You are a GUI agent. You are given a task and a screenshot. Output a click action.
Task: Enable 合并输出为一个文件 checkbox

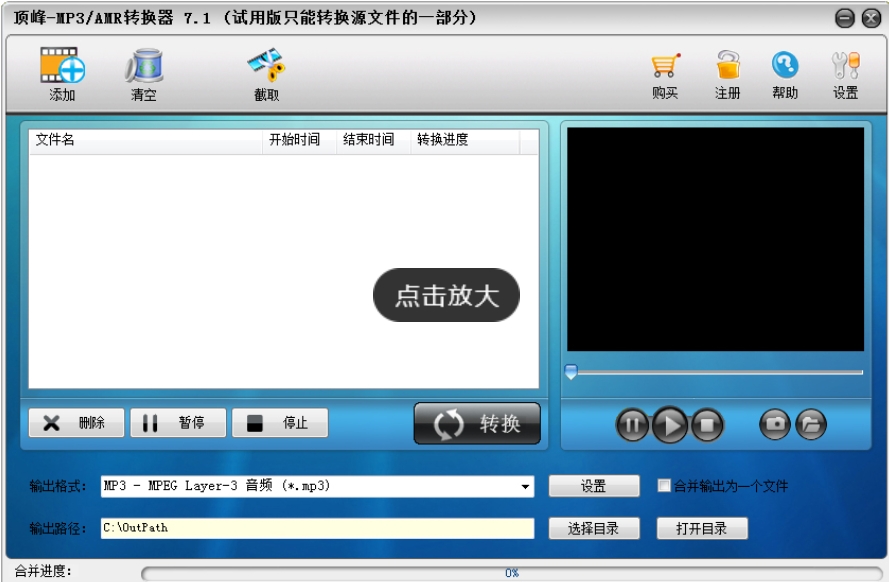click(x=663, y=486)
